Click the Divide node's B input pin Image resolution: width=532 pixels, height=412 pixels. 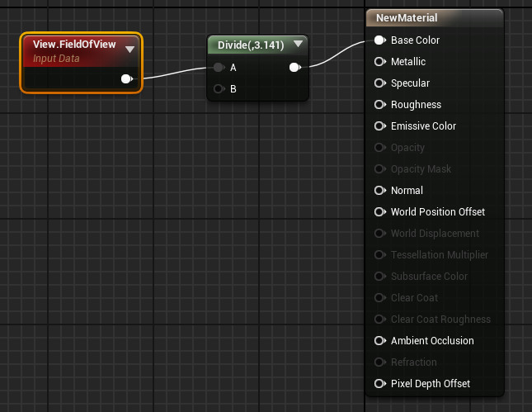click(x=219, y=89)
